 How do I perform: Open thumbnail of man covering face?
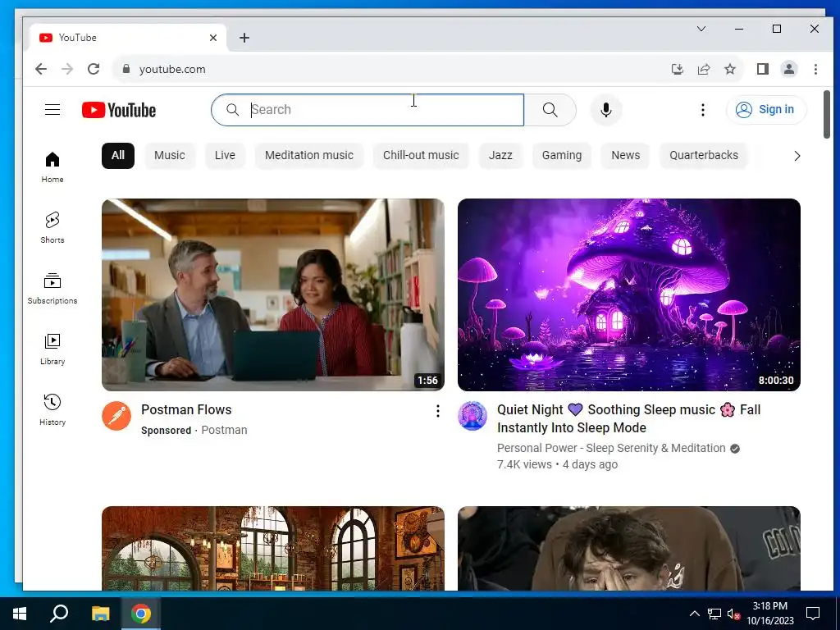click(629, 549)
